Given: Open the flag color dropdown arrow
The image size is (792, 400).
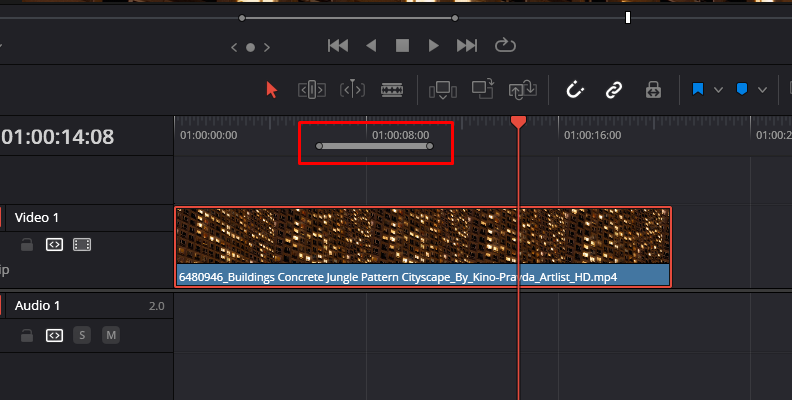Looking at the screenshot, I should click(718, 90).
